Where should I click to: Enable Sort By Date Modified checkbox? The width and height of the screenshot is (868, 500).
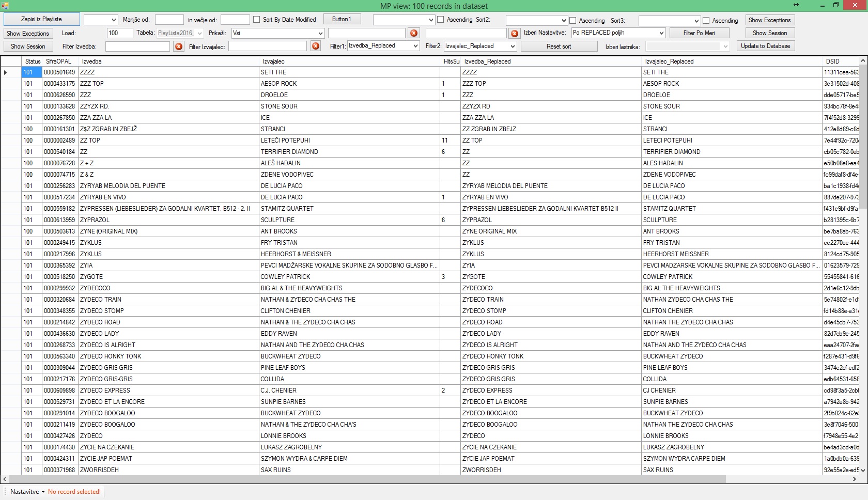coord(256,20)
